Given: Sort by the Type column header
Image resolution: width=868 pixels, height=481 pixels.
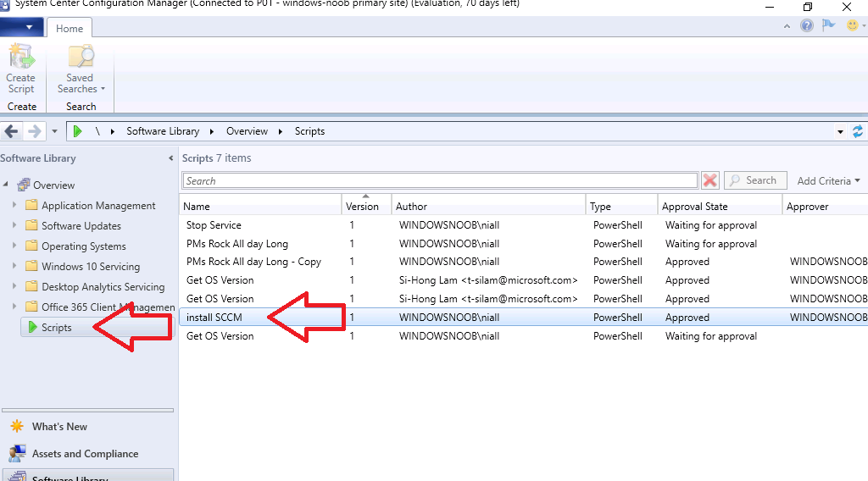Looking at the screenshot, I should (x=621, y=207).
